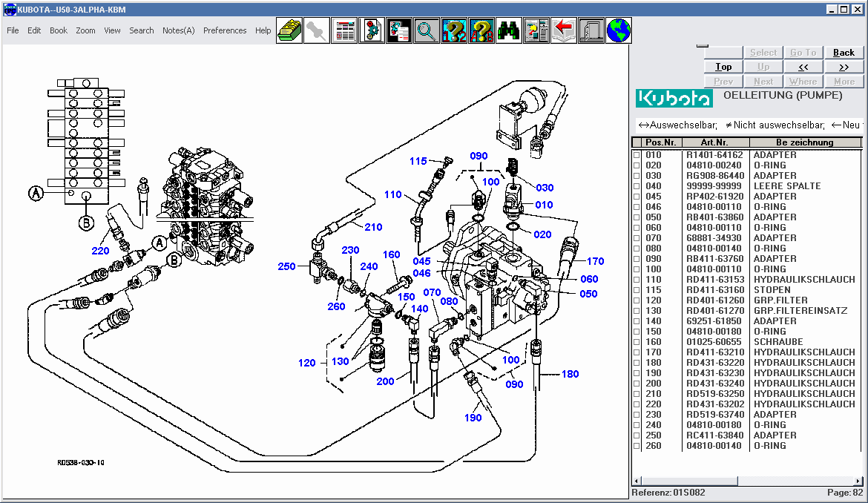Image resolution: width=868 pixels, height=503 pixels.
Task: Open the Zoom menu
Action: tap(85, 30)
